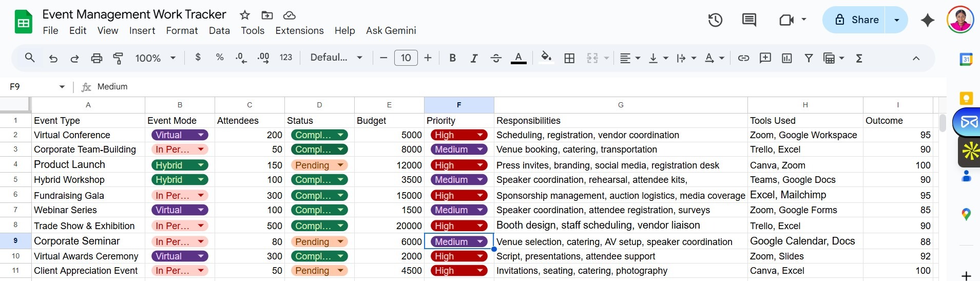Screen dimensions: 980x281
Task: Toggle bold formatting
Action: 452,58
